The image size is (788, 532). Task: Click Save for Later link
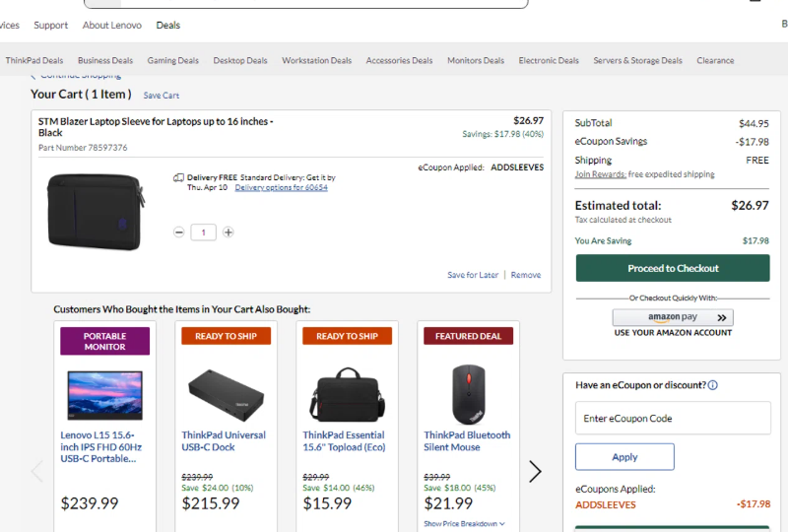473,275
